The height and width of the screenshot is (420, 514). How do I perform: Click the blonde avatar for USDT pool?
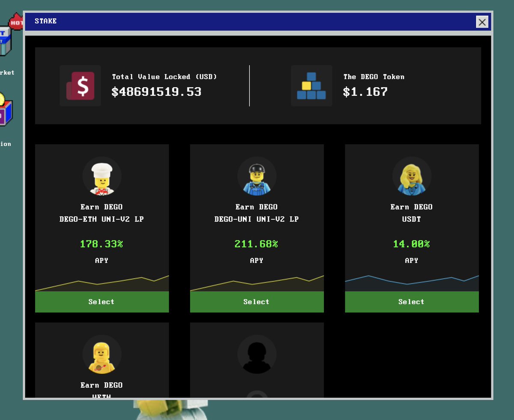tap(412, 176)
